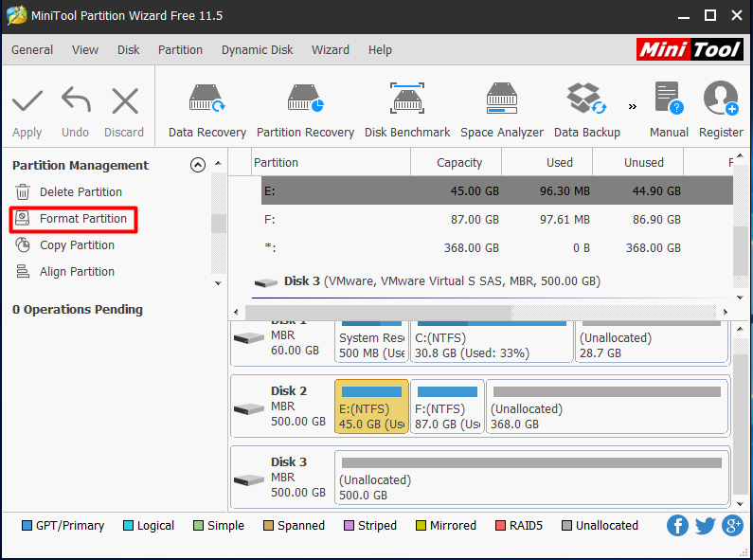The height and width of the screenshot is (560, 753).
Task: Click the Mirrored legend color swatch
Action: click(x=421, y=526)
